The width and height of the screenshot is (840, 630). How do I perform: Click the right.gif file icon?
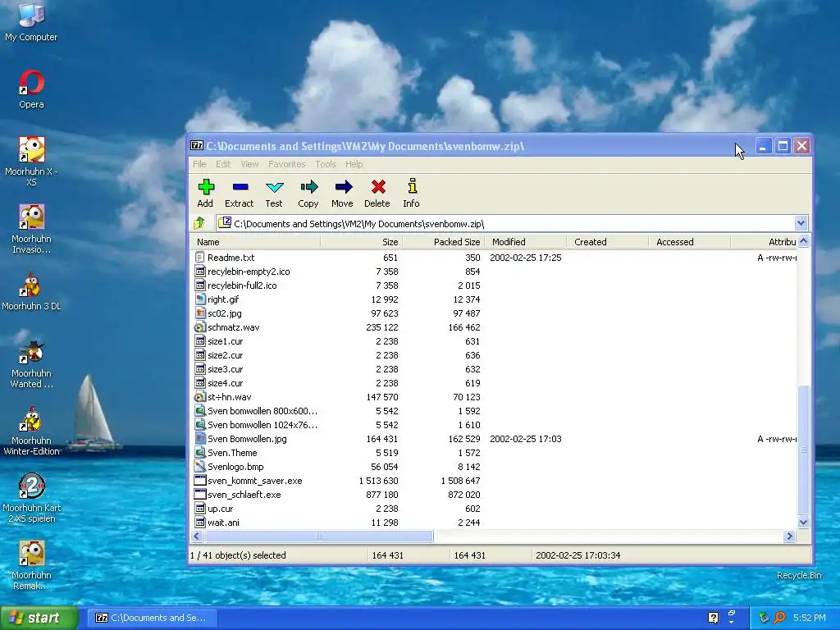200,299
